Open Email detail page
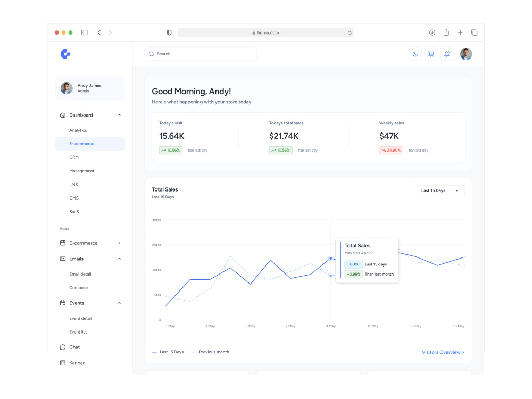Viewport: 532px width, 399px height. click(80, 274)
